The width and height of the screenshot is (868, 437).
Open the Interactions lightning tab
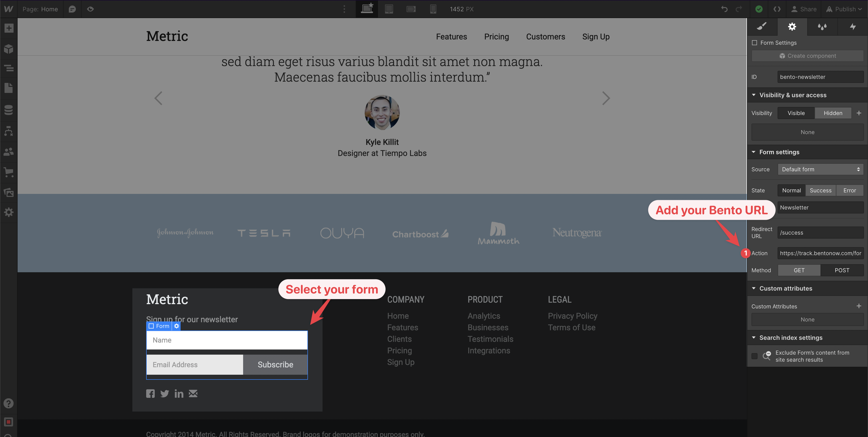pos(852,27)
